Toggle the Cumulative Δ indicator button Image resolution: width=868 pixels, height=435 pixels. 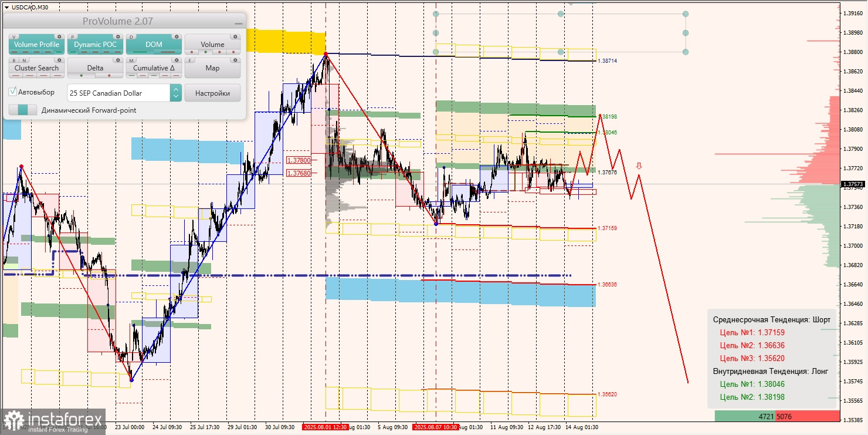pyautogui.click(x=154, y=68)
